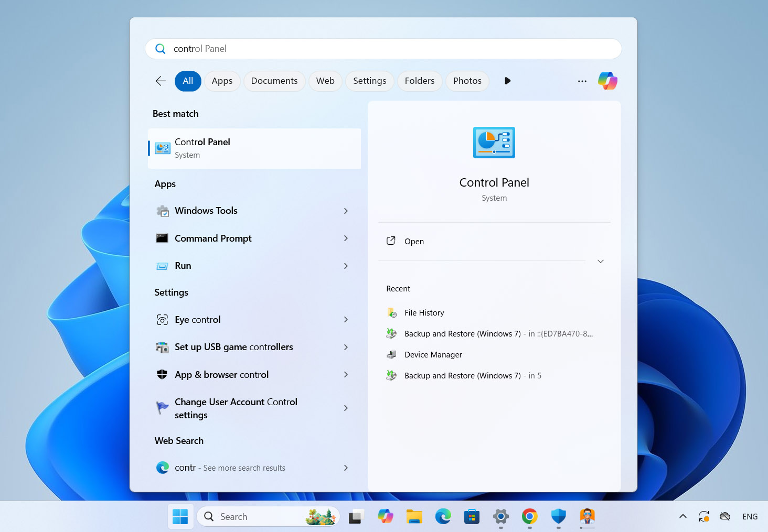The image size is (768, 532).
Task: Click the File History recent icon
Action: point(392,313)
